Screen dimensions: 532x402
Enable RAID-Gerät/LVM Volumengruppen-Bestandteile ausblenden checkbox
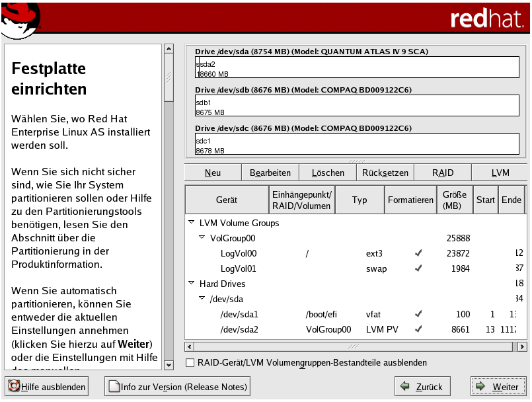[190, 363]
